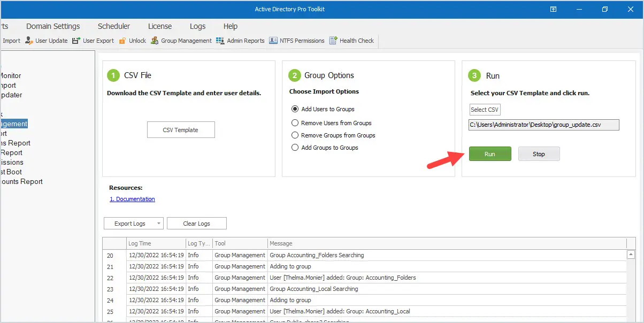Viewport: 644px width, 323px height.
Task: Click the Stop button
Action: point(539,154)
